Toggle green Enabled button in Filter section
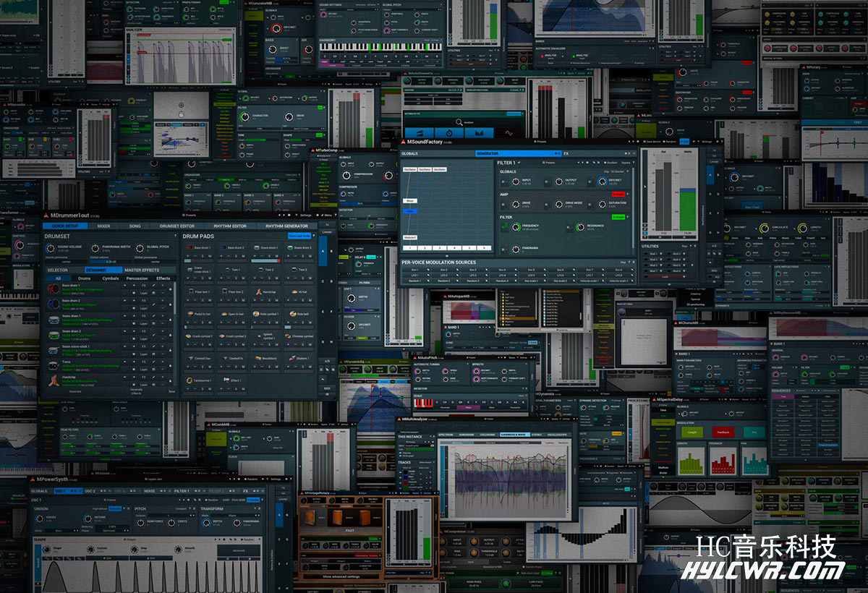Screen dimensions: 868x593 (618, 217)
